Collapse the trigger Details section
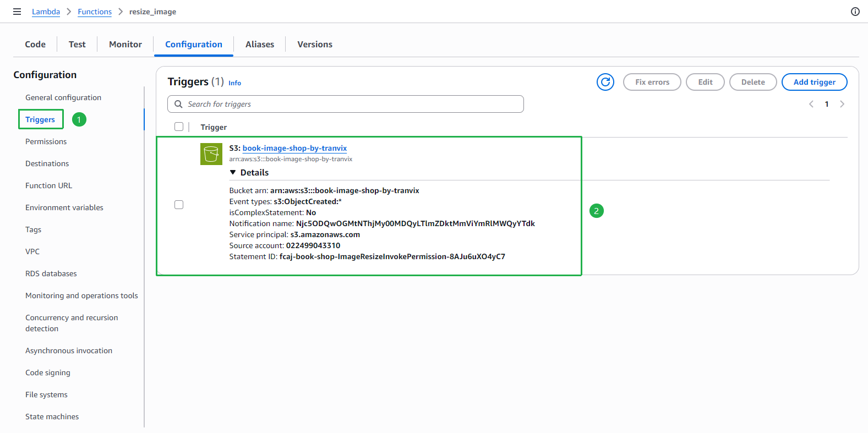The width and height of the screenshot is (868, 433). pos(249,172)
